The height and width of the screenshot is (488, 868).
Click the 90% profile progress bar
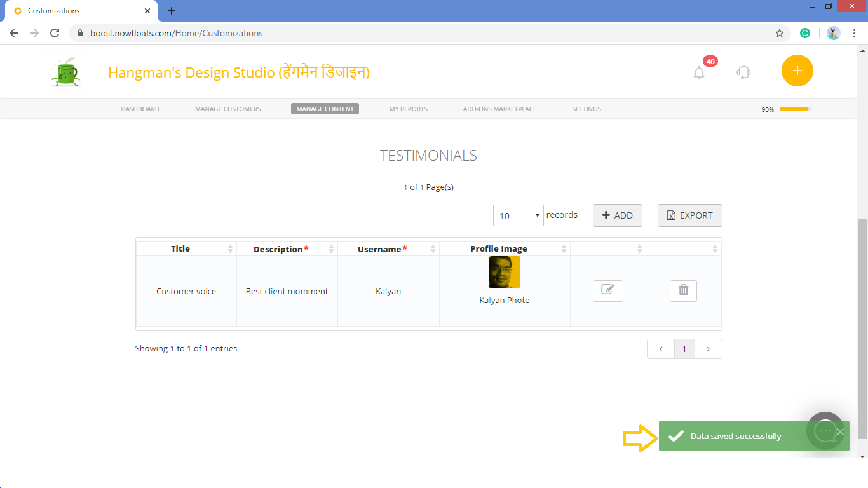click(x=795, y=109)
